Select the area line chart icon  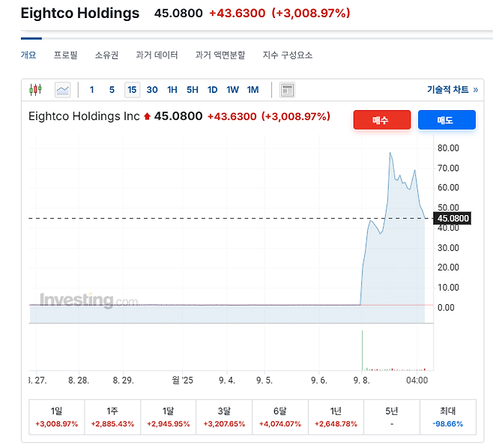tap(63, 90)
